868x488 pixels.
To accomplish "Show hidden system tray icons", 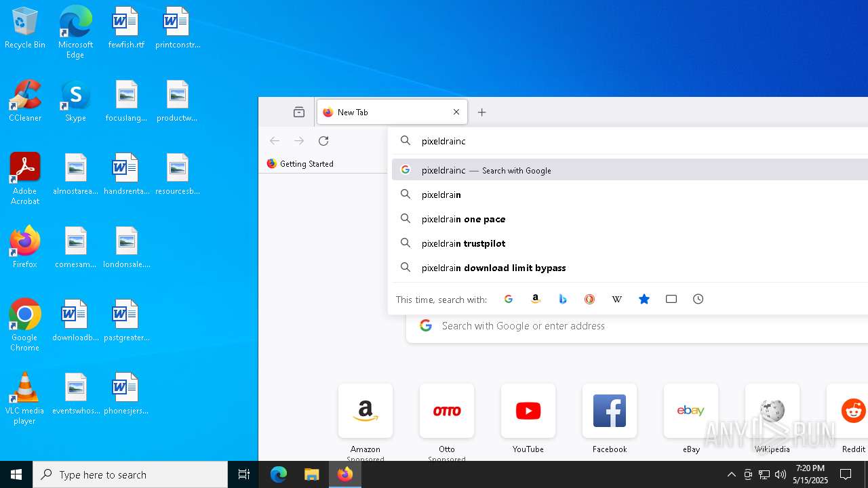I will click(x=732, y=474).
